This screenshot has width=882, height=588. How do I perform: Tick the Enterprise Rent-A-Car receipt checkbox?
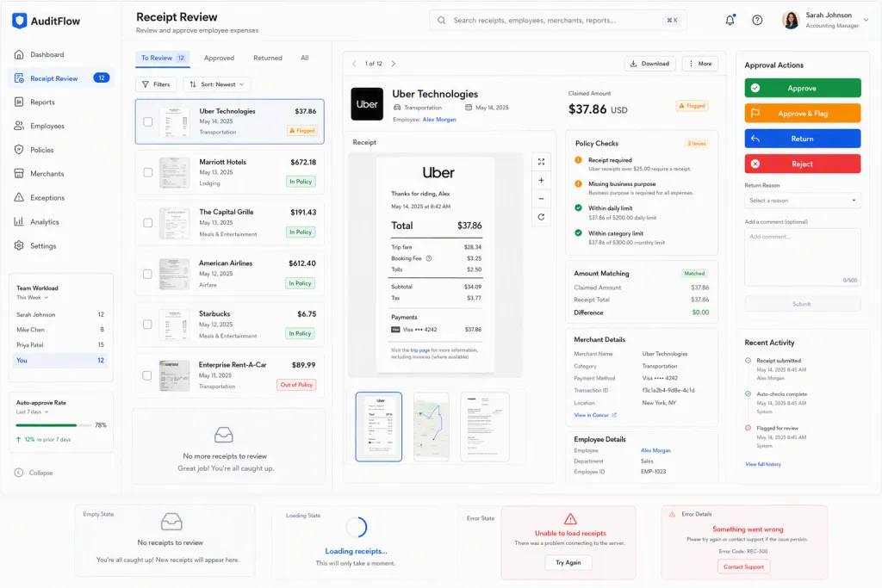(x=146, y=375)
